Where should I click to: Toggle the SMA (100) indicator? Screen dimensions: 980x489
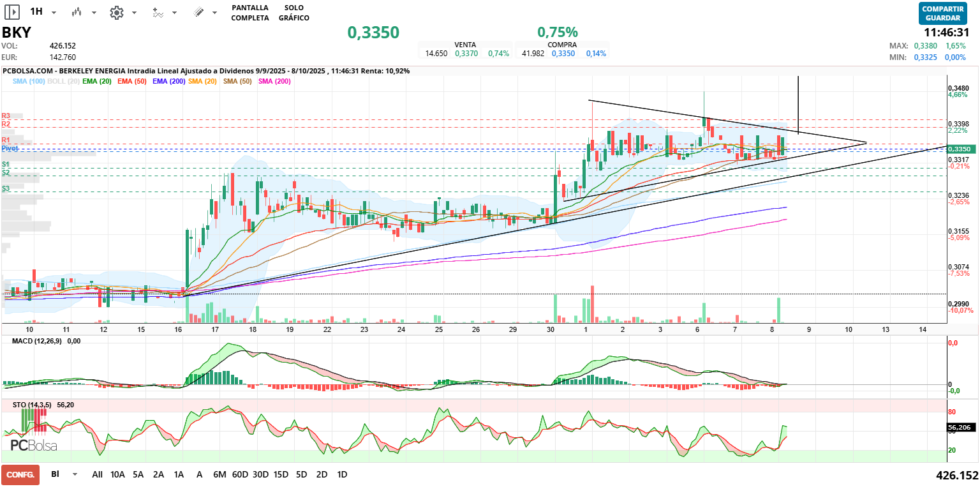point(28,82)
